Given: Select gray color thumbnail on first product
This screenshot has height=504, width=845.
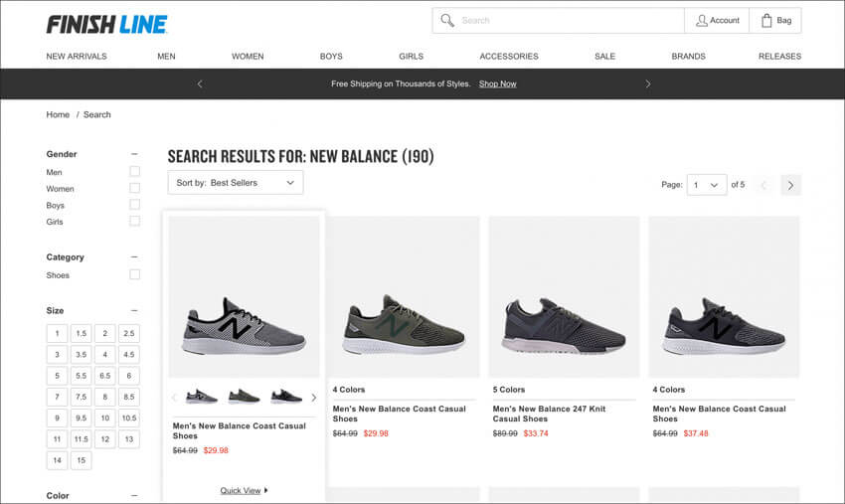Looking at the screenshot, I should 202,397.
